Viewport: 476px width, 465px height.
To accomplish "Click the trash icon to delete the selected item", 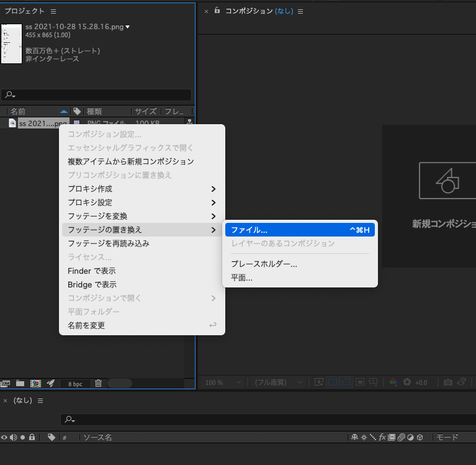I will pos(98,383).
